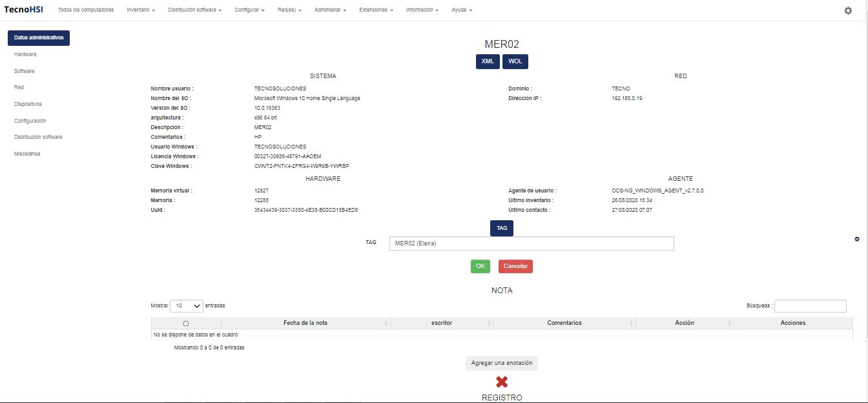
Task: Sort the Comentarios column
Action: click(x=564, y=323)
